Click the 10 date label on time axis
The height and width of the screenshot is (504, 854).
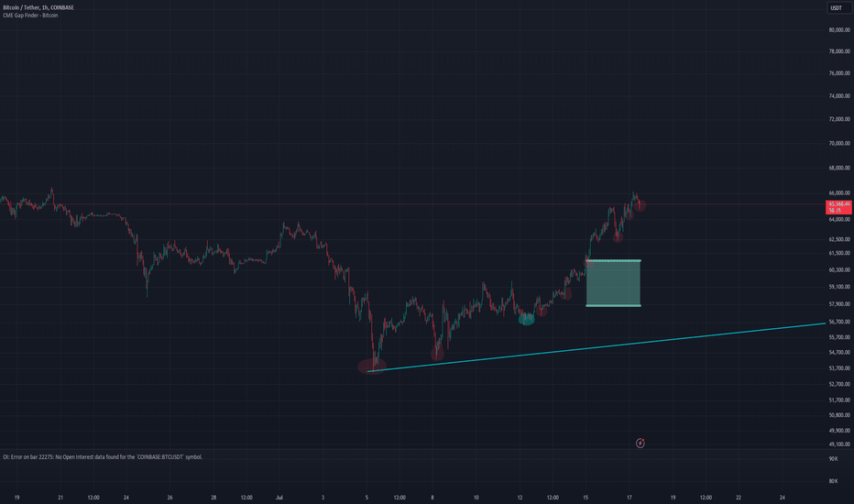point(476,498)
